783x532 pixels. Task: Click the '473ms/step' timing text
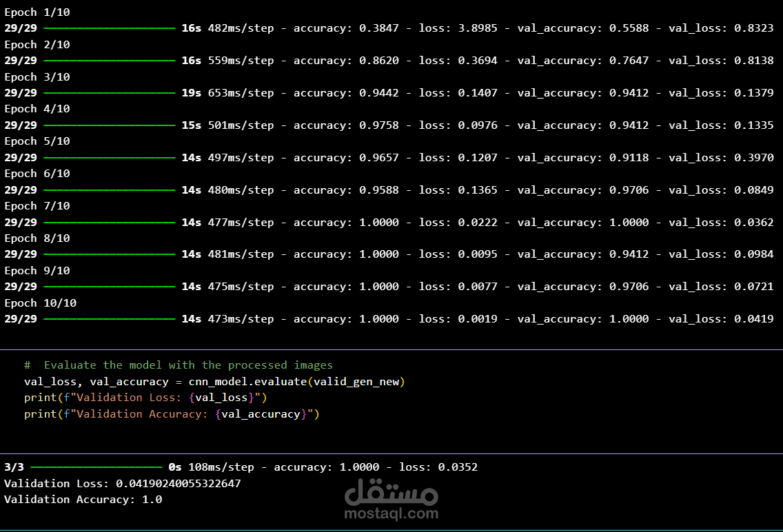coord(241,319)
